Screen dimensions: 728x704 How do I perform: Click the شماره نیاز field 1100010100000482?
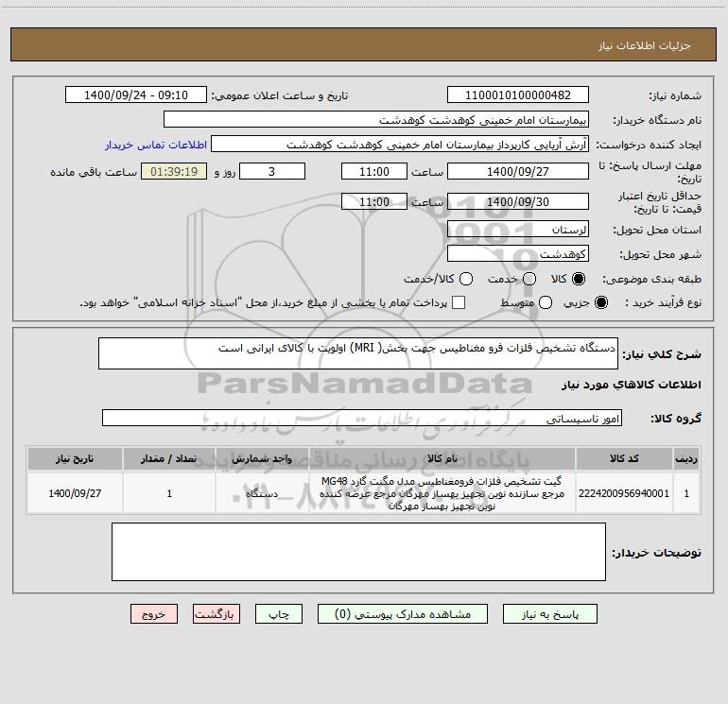(518, 94)
